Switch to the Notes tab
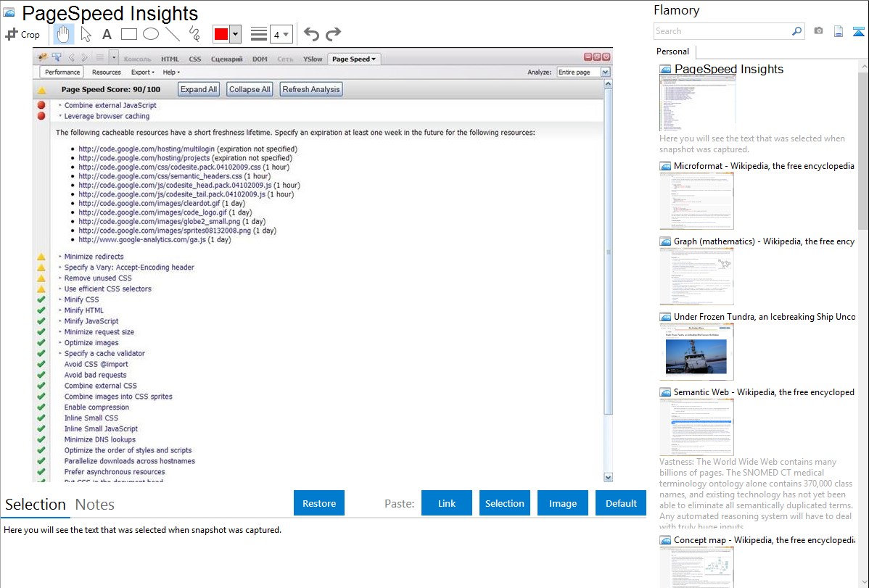The width and height of the screenshot is (869, 588). (x=95, y=505)
